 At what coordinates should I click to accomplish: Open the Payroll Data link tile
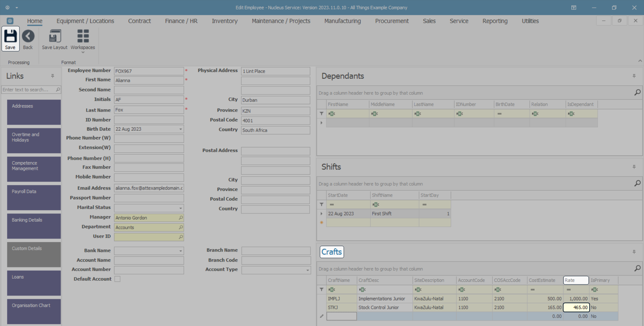click(34, 198)
